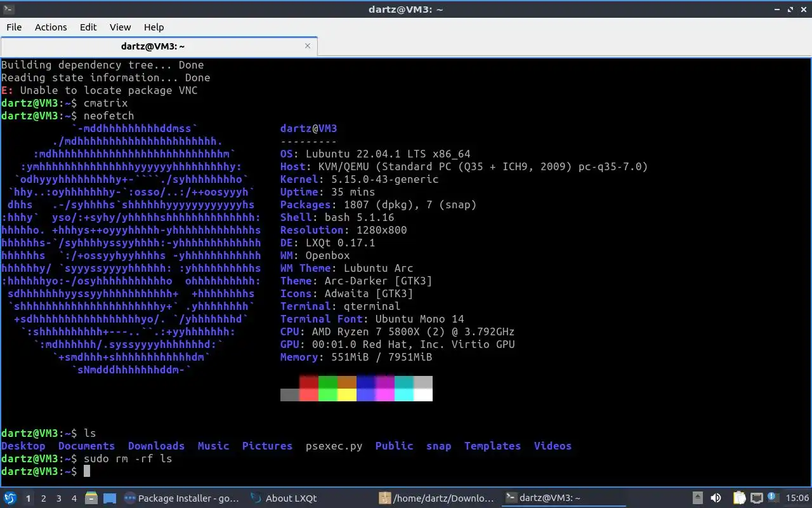
Task: Open the File menu
Action: [x=14, y=27]
